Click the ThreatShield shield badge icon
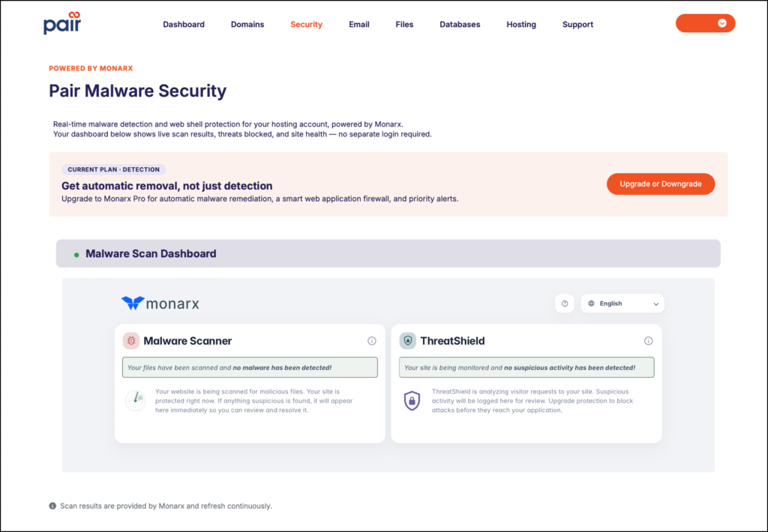 coord(407,341)
